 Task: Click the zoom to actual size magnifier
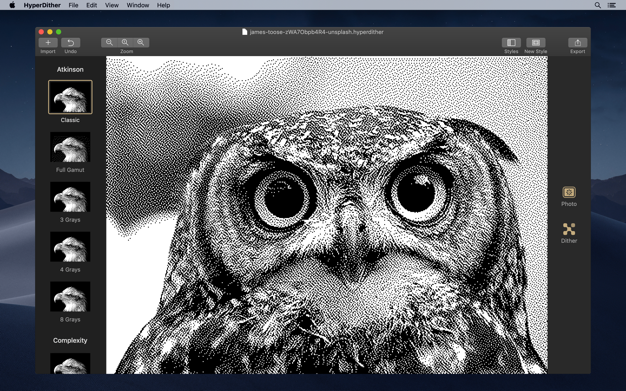tap(125, 43)
